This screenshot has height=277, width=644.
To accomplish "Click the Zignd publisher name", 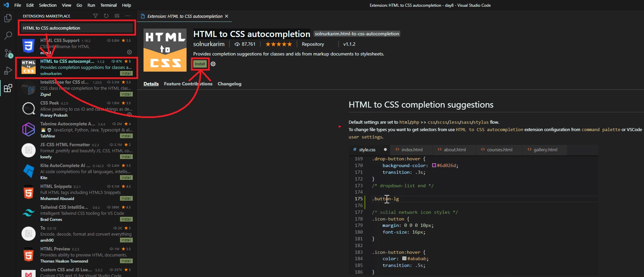I will tap(45, 94).
